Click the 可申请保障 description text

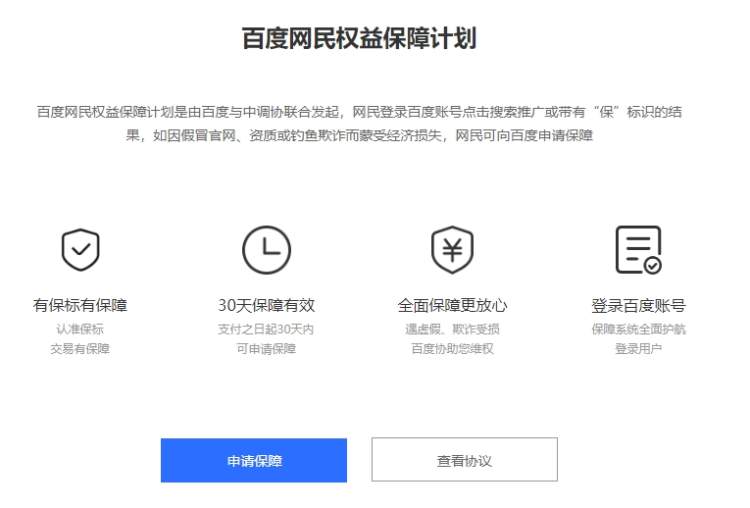pos(266,349)
